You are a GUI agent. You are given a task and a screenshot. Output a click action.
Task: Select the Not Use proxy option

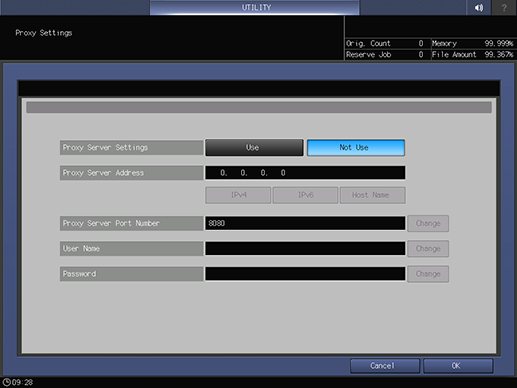pyautogui.click(x=356, y=147)
